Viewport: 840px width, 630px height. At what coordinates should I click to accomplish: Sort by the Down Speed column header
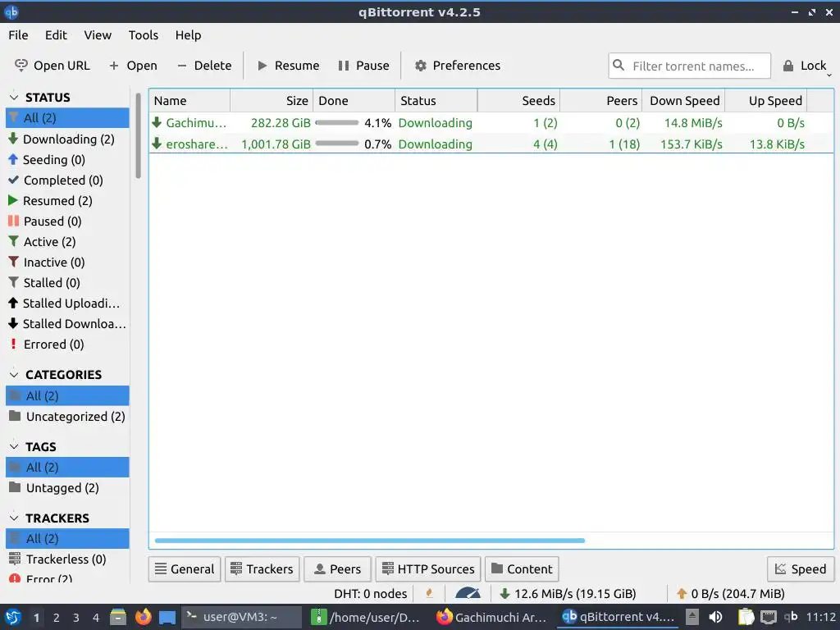tap(684, 101)
